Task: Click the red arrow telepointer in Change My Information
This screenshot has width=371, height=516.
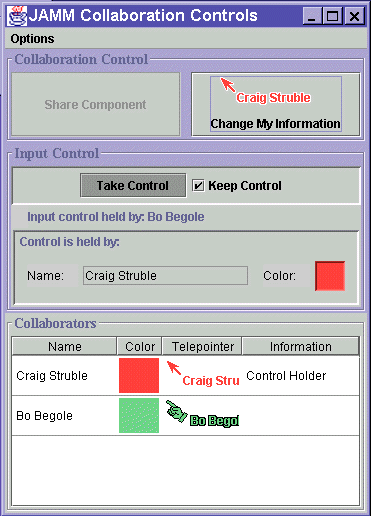Action: (x=228, y=84)
